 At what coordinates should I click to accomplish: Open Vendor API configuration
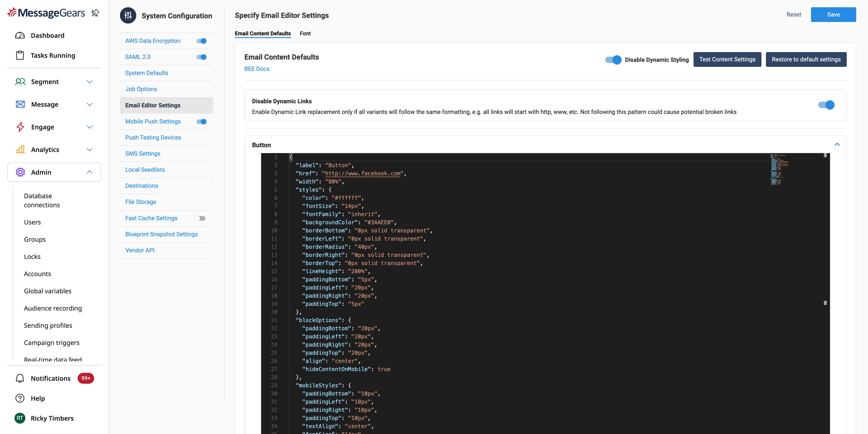[x=140, y=250]
